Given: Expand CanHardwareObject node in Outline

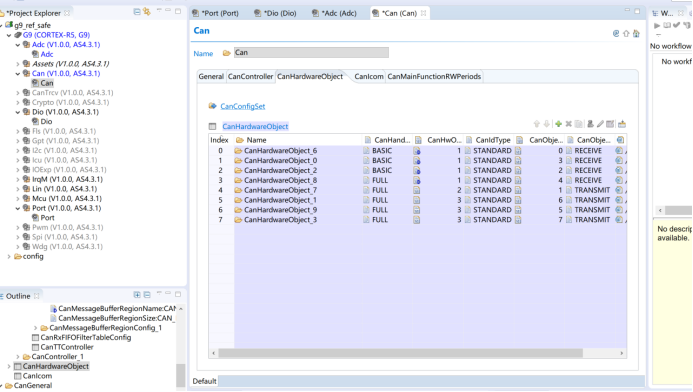Looking at the screenshot, I should [9, 366].
